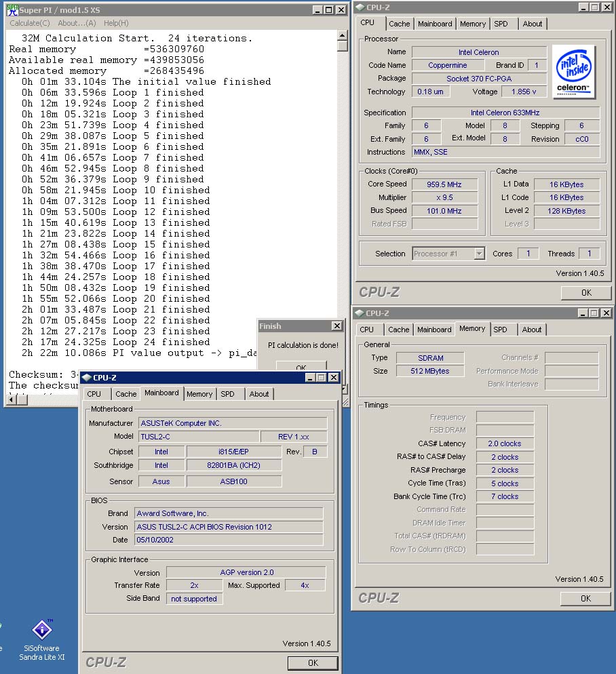Click motherboard Model TUSL2-C field
This screenshot has width=616, height=674.
click(x=199, y=437)
